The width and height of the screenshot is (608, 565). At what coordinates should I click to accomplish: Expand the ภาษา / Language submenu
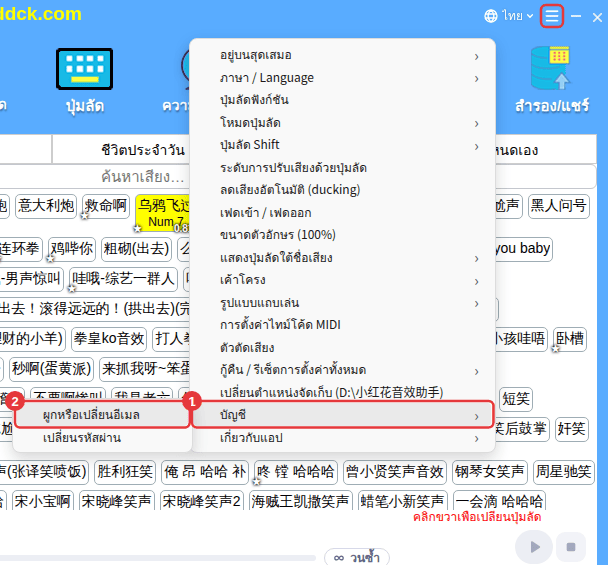[x=342, y=78]
